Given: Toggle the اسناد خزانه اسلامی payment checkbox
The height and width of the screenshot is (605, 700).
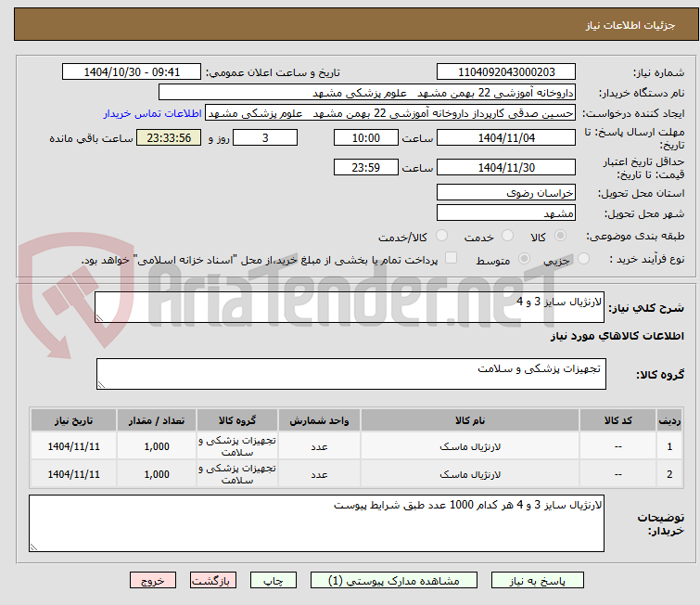Looking at the screenshot, I should click(x=452, y=258).
